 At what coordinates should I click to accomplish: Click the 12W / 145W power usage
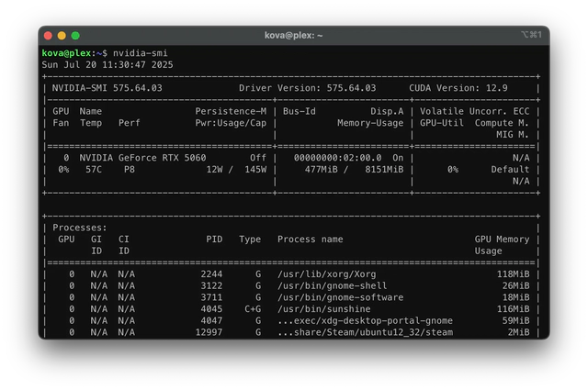click(235, 170)
